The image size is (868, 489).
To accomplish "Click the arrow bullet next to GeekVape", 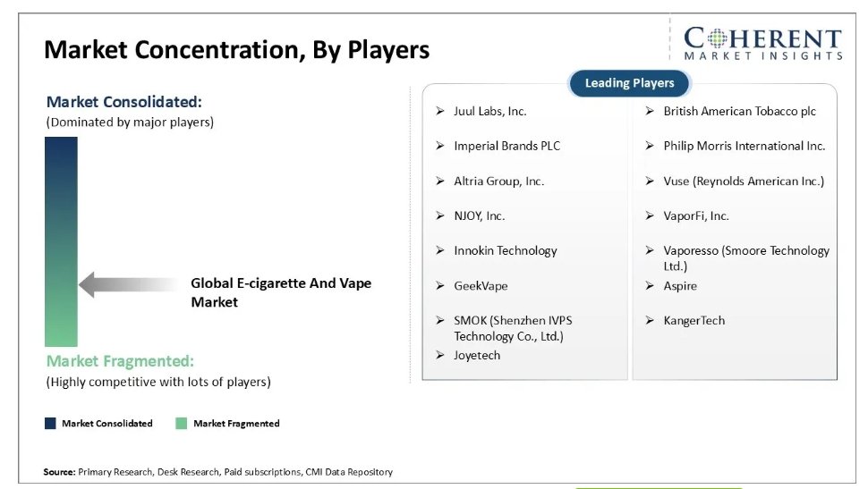I will (x=440, y=285).
